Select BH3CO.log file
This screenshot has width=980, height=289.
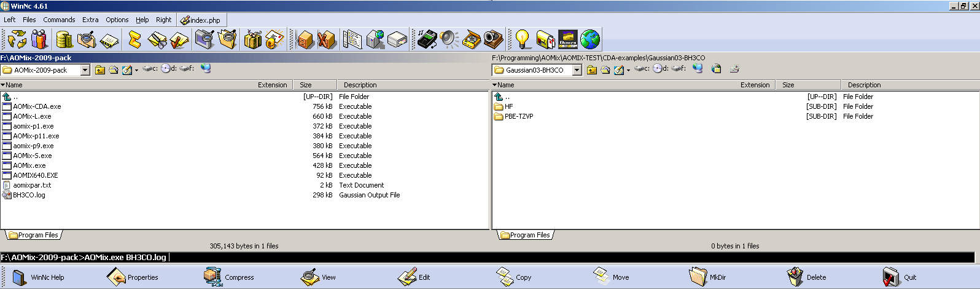[x=29, y=195]
